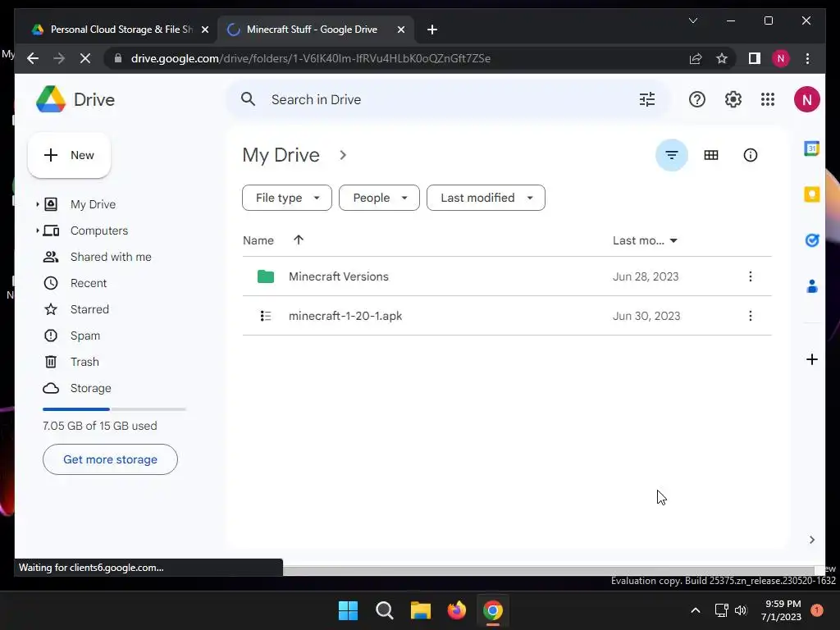Open the Help question mark icon

tap(697, 99)
